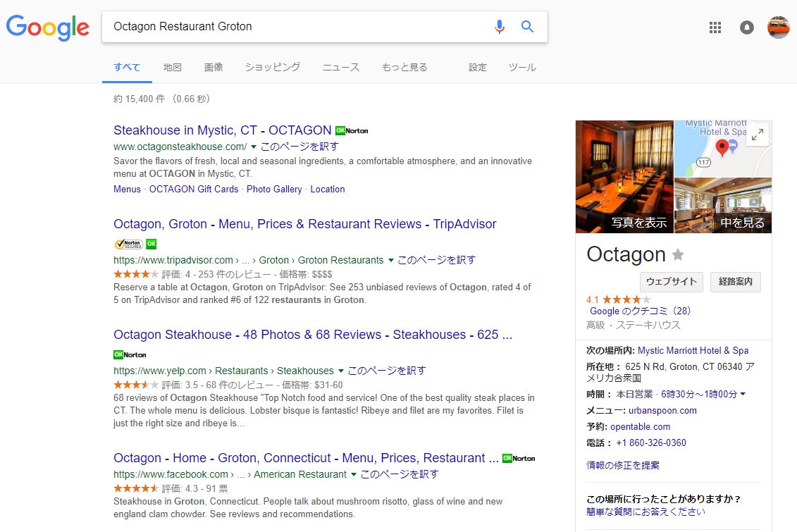Translate Yelp page via このページを訳す

[387, 371]
